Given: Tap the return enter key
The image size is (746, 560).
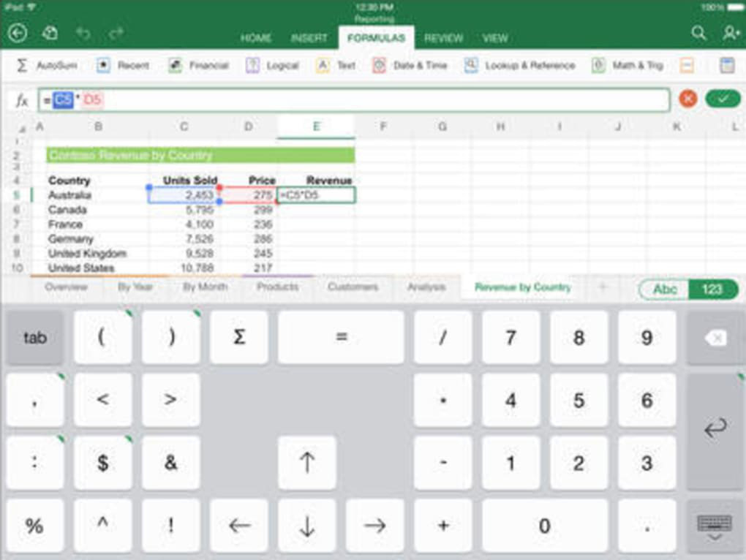Looking at the screenshot, I should click(x=715, y=431).
